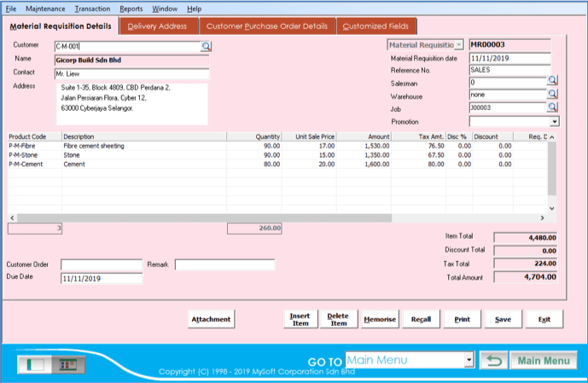
Task: Click the Job input field
Action: pyautogui.click(x=508, y=107)
